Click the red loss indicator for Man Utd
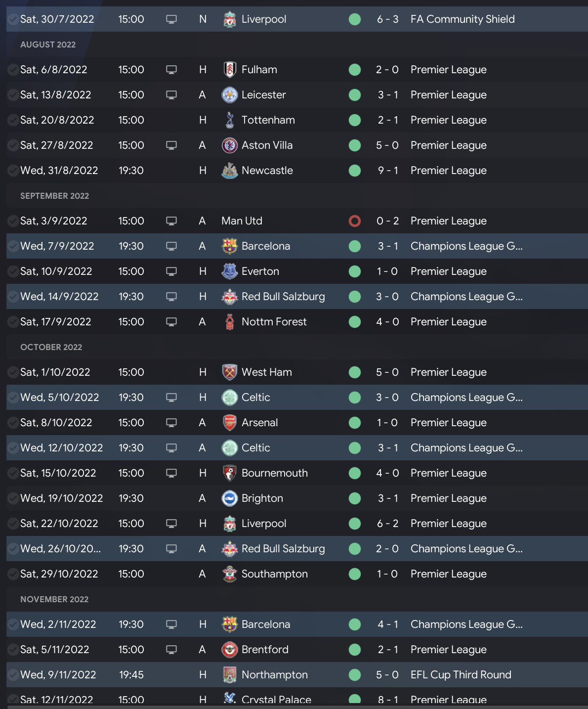The width and height of the screenshot is (588, 709). click(355, 221)
